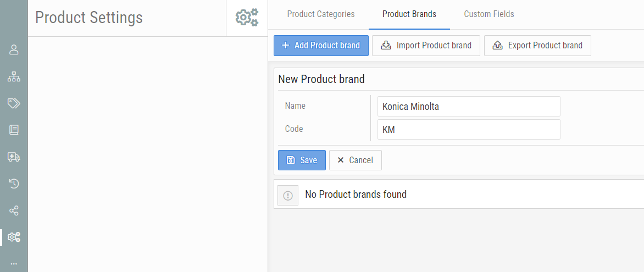The image size is (644, 272).
Task: Open the user profile icon in sidebar
Action: point(14,50)
